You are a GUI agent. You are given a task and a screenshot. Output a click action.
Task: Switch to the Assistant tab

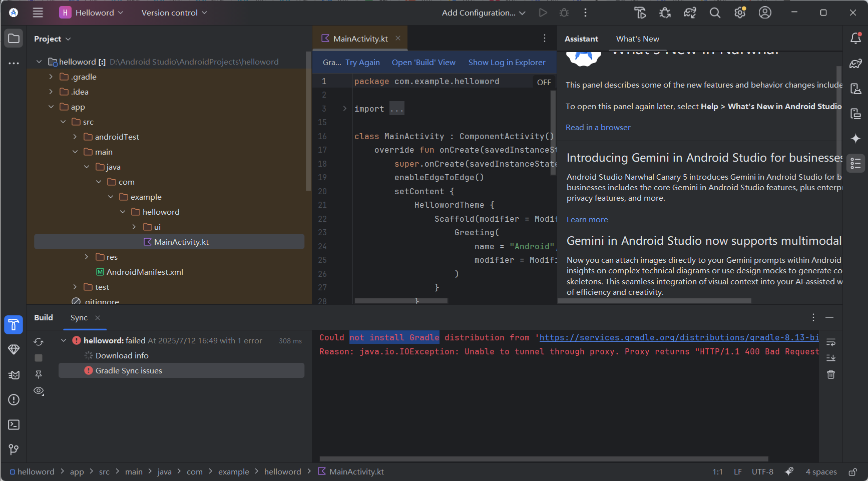pos(581,39)
